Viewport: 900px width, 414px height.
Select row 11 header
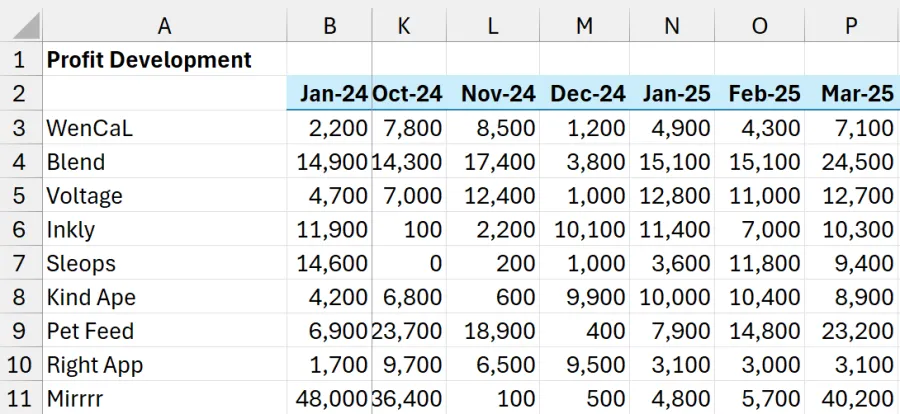(21, 397)
